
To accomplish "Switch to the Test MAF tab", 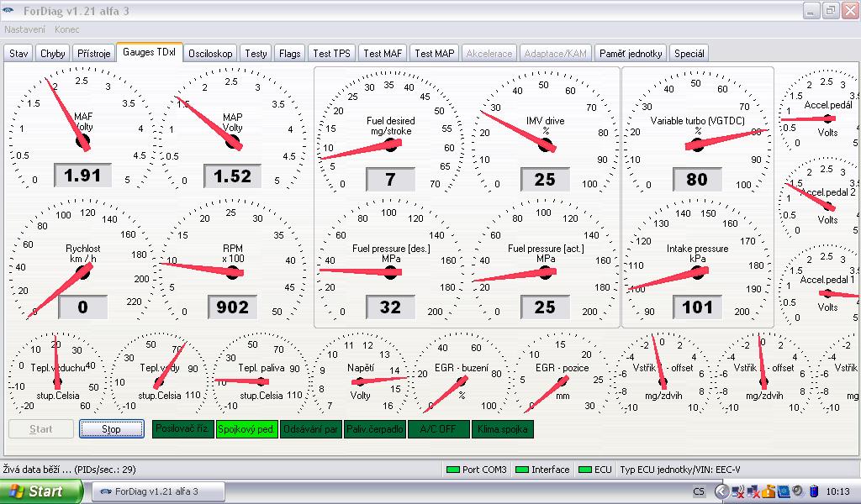I will click(383, 53).
